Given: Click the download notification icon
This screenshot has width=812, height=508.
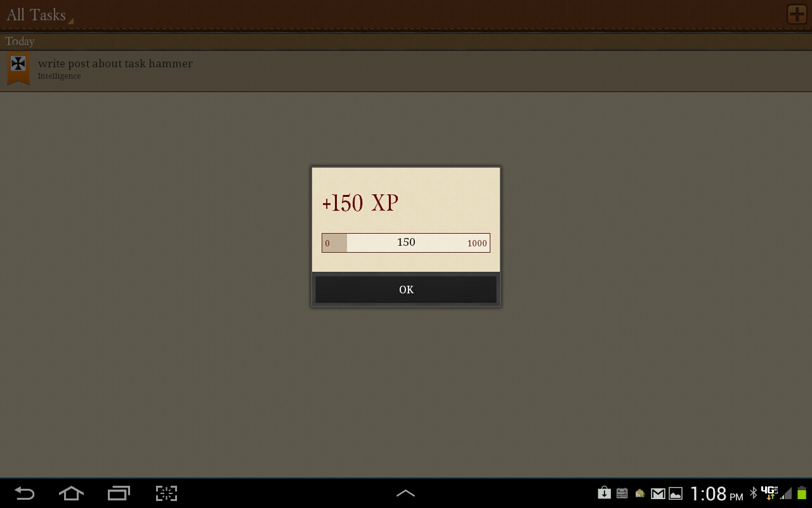Looking at the screenshot, I should [x=604, y=493].
